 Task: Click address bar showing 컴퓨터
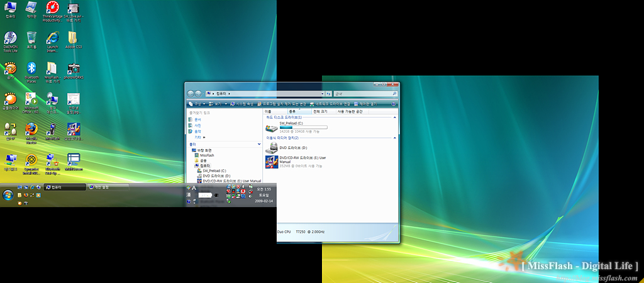tap(265, 94)
